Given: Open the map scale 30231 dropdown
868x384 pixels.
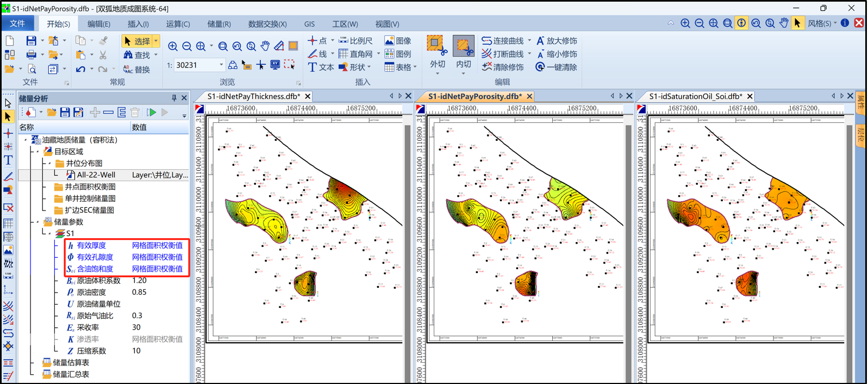Looking at the screenshot, I should 221,65.
